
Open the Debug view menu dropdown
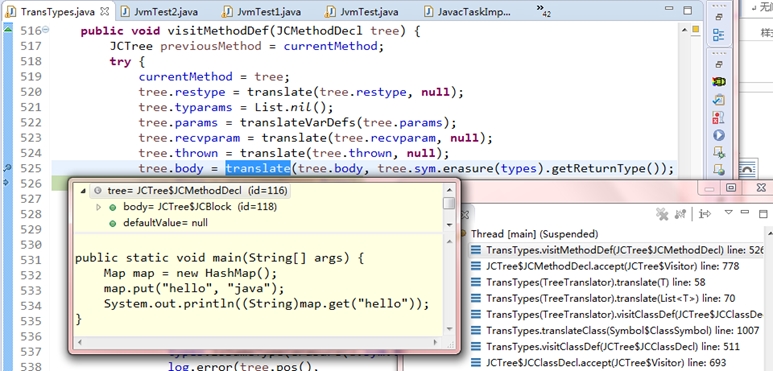point(729,212)
